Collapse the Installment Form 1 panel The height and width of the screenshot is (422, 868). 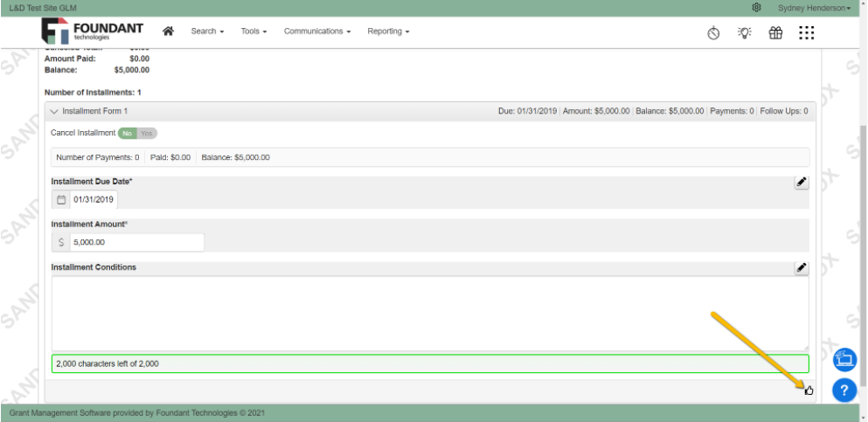tap(53, 111)
